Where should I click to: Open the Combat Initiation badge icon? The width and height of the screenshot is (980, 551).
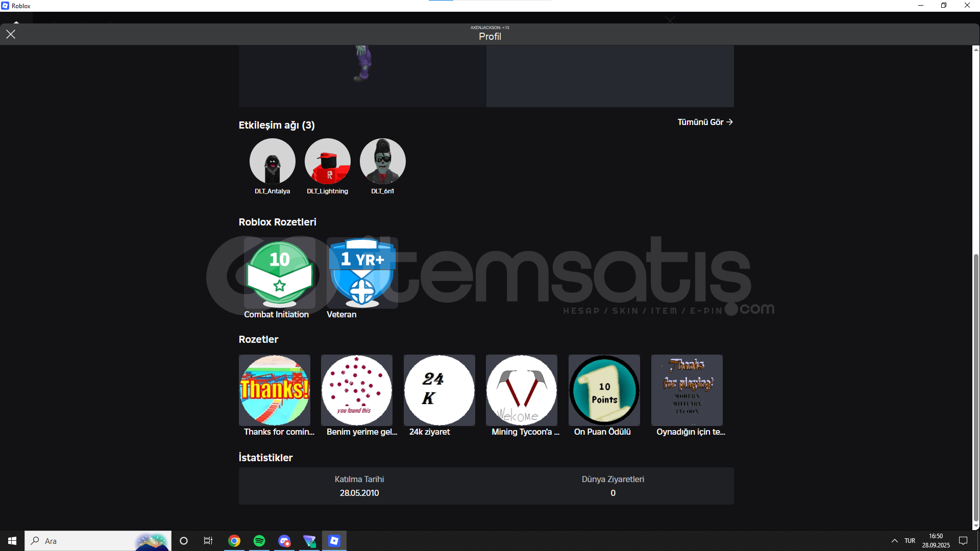click(280, 273)
